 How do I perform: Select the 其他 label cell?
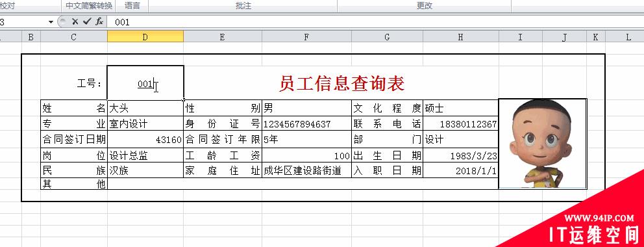click(x=74, y=184)
